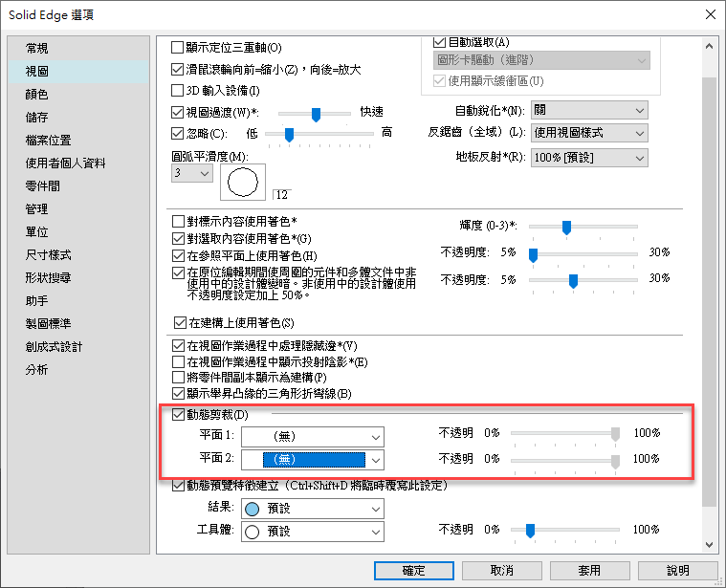
Task: Open the 分析 category
Action: (37, 370)
